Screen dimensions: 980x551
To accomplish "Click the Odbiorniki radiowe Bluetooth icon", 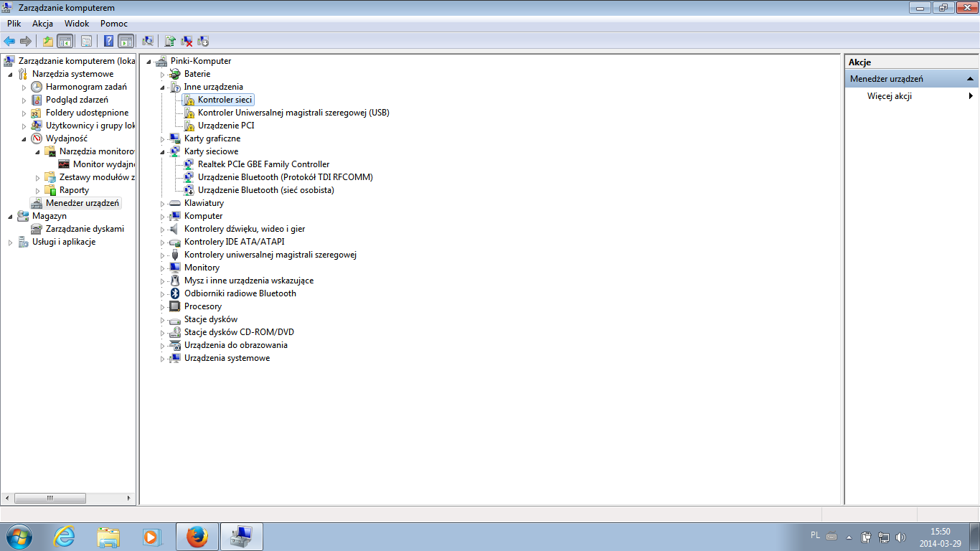I will pos(175,293).
